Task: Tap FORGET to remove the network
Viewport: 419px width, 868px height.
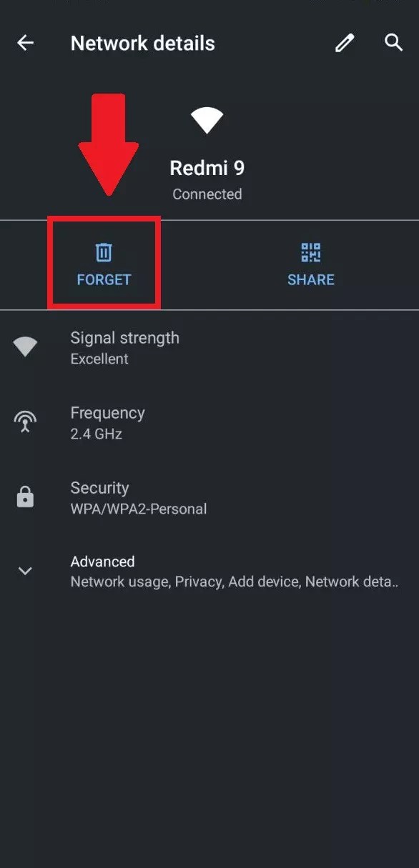Action: point(104,279)
